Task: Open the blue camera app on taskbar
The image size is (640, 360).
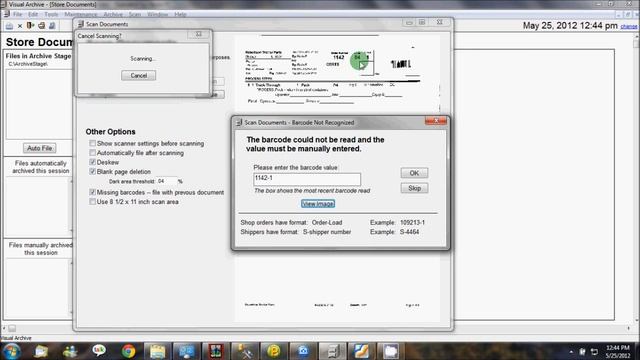Action: (303, 351)
